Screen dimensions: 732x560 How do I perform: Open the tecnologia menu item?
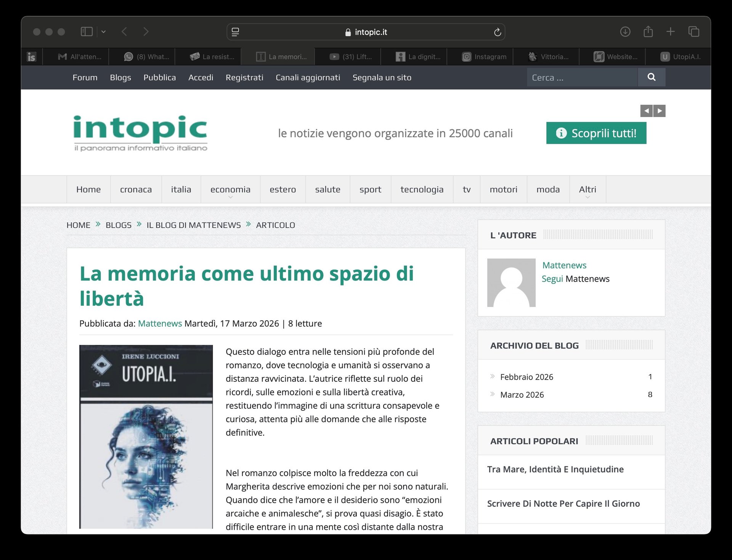[422, 189]
